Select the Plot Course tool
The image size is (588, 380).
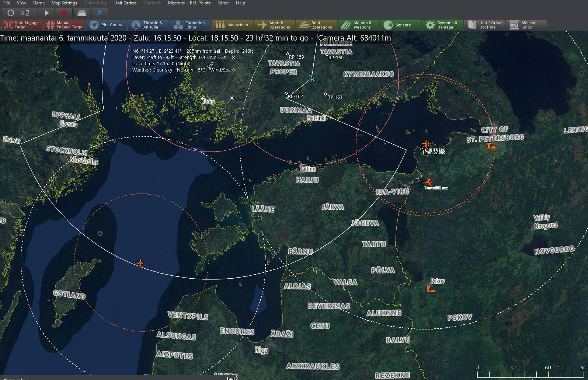(107, 25)
